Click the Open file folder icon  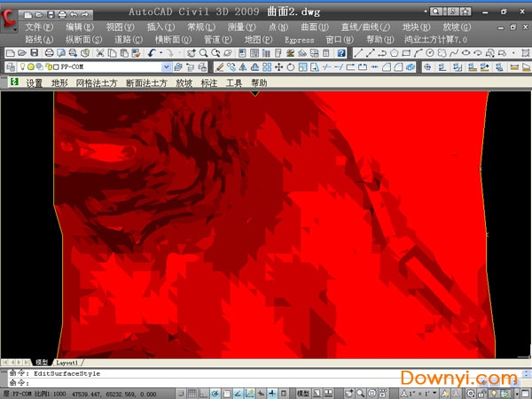point(20,54)
